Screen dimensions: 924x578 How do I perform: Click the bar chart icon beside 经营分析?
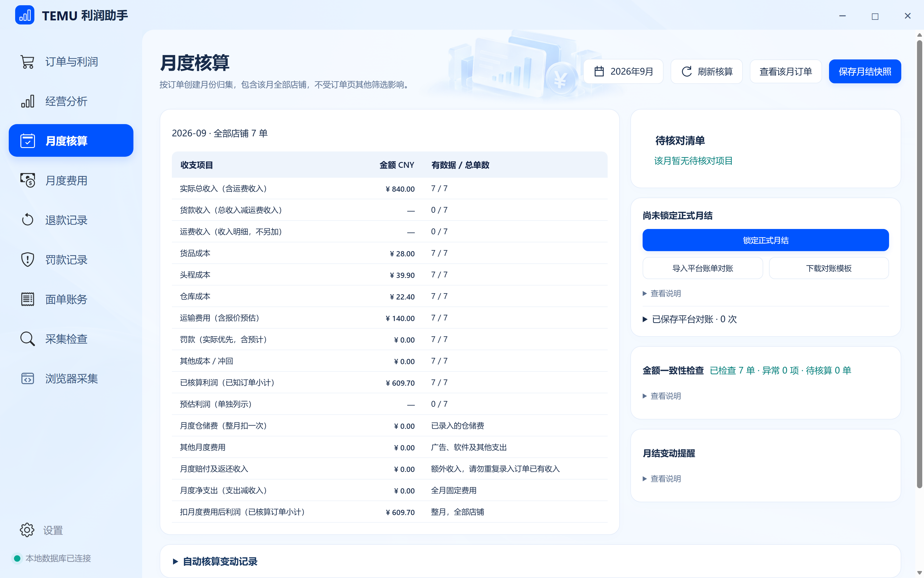point(27,101)
